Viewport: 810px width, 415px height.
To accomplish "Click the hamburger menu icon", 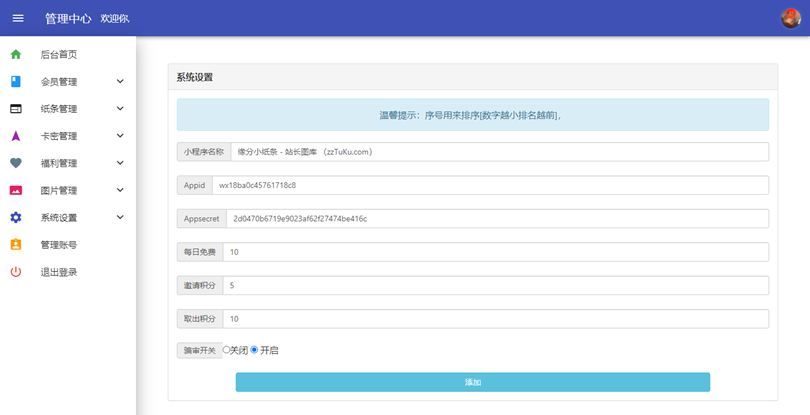I will pyautogui.click(x=18, y=18).
